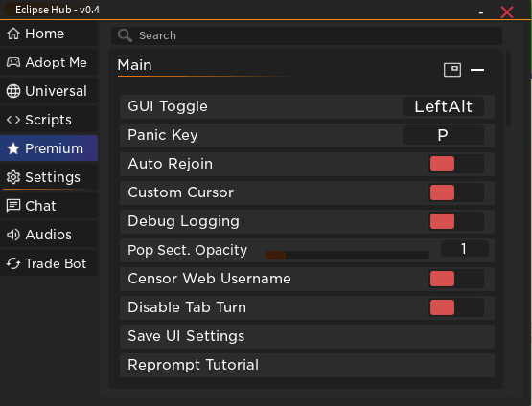Change the GUI Toggle keybind LeftAlt

[x=443, y=106]
